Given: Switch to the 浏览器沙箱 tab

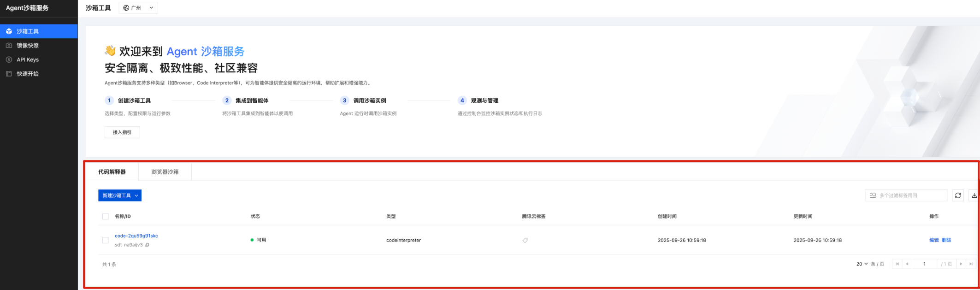Looking at the screenshot, I should click(165, 172).
